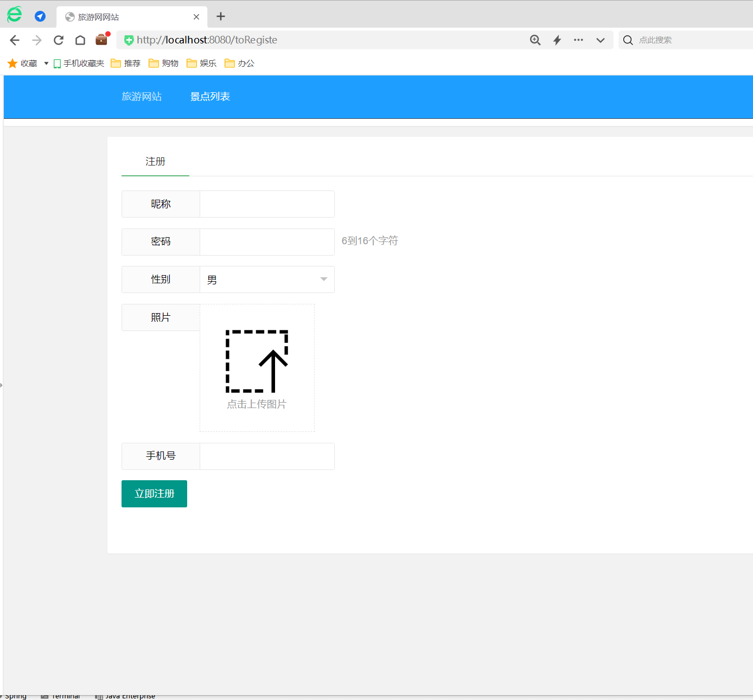Click the lightning speed-mode icon

tap(557, 40)
